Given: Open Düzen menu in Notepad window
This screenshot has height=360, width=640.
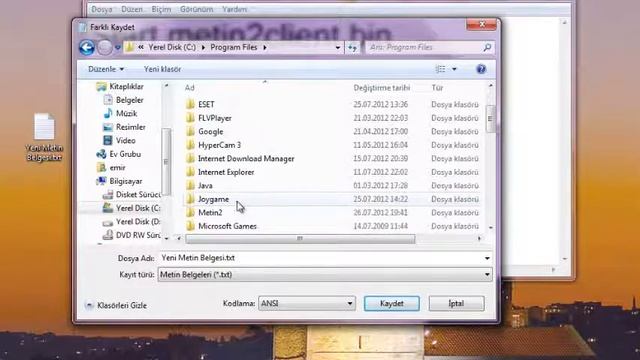Looking at the screenshot, I should pos(132,9).
